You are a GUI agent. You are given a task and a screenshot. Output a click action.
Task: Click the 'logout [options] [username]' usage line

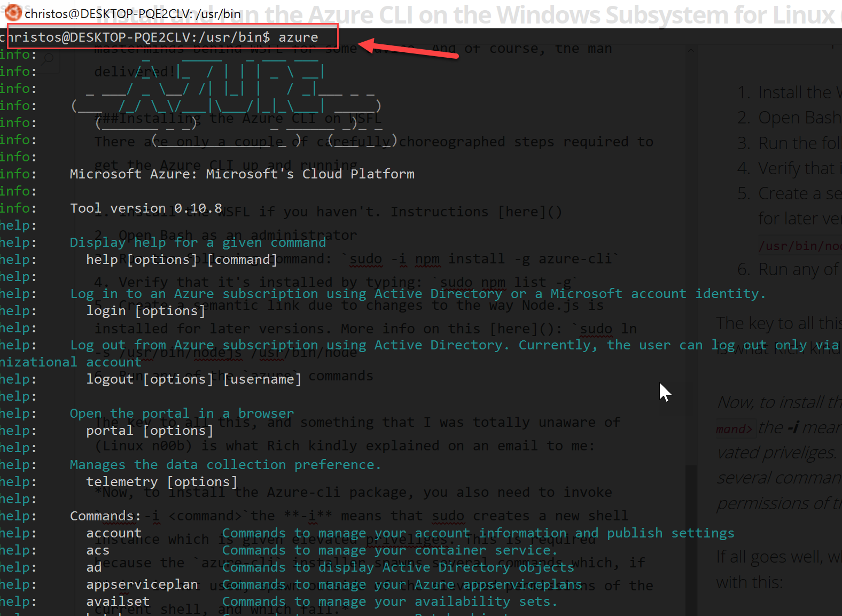194,379
